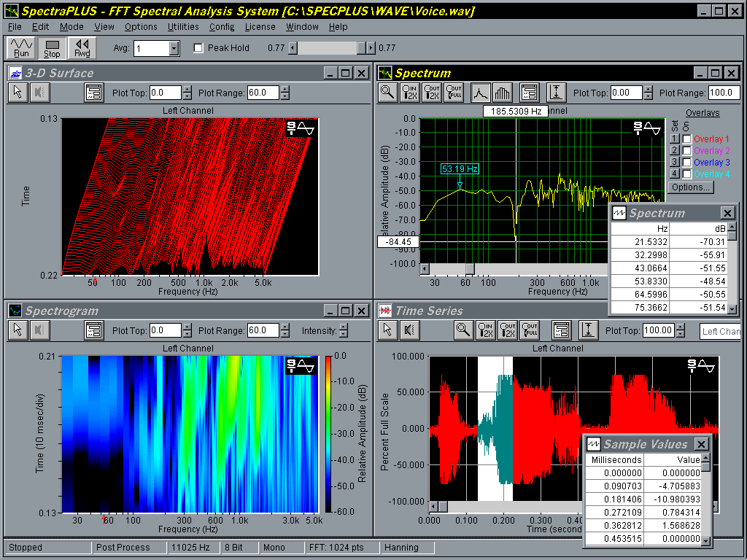This screenshot has width=747, height=560.
Task: Turn on Overlay 1 checkbox
Action: (687, 139)
